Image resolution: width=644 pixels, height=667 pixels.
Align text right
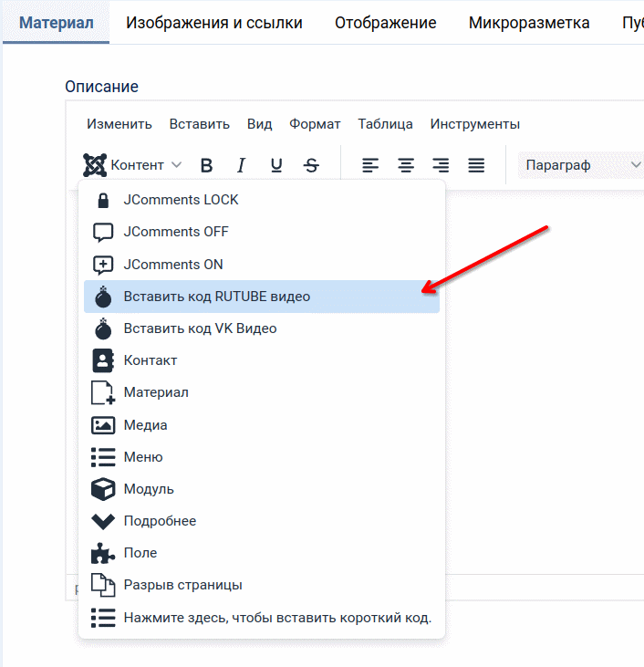click(441, 165)
